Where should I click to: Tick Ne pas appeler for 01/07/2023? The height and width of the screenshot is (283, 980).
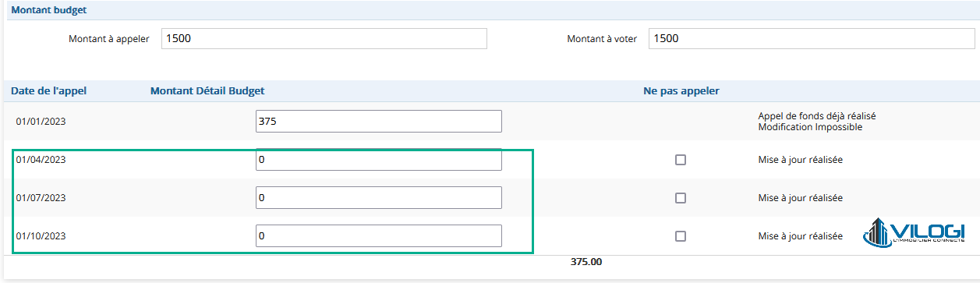tap(681, 198)
